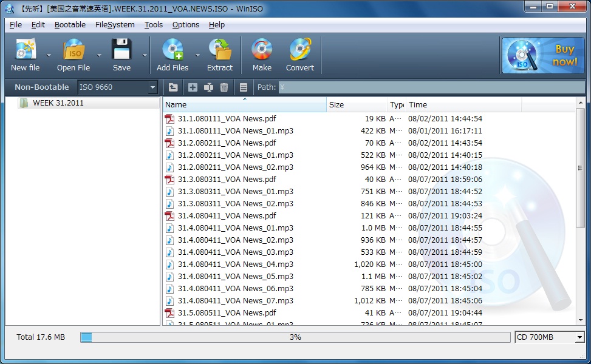Screen dimensions: 591x364
Task: Open the Help menu
Action: tap(217, 25)
